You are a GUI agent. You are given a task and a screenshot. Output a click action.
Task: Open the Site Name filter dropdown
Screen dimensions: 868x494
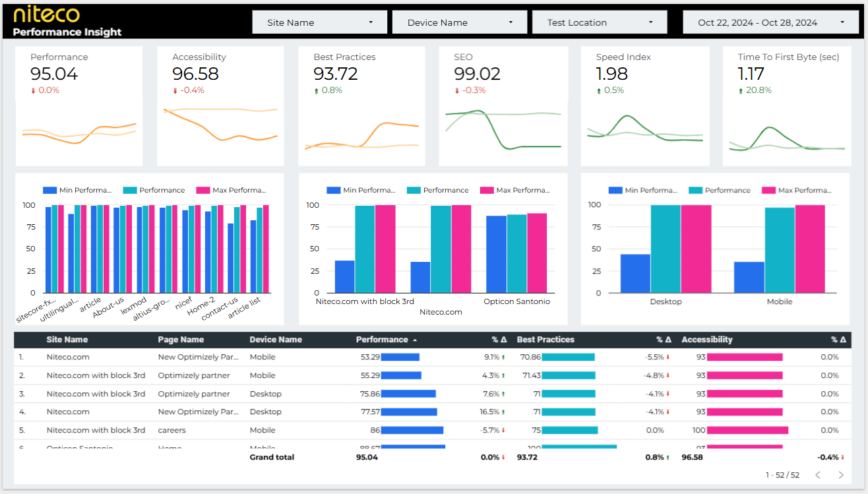319,22
